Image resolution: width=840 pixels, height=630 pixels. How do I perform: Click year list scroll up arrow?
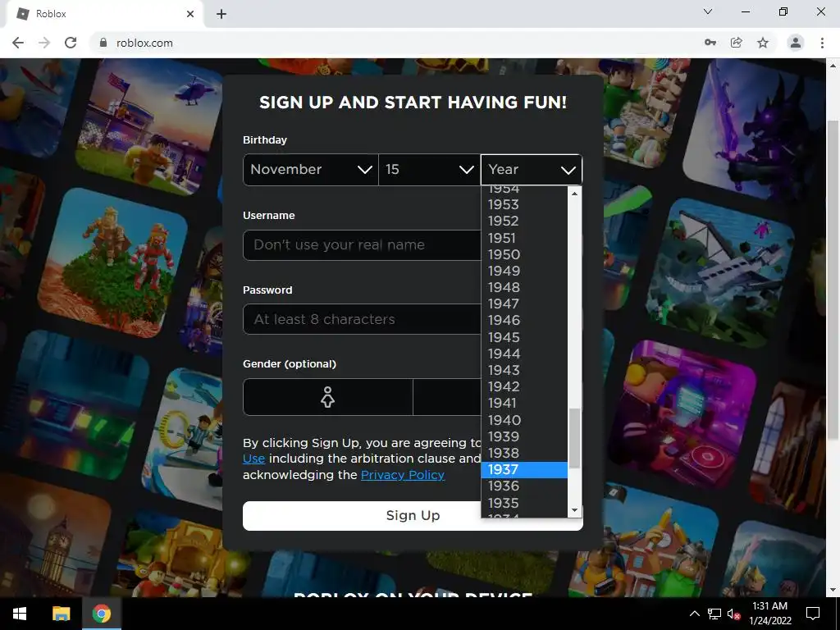(574, 194)
